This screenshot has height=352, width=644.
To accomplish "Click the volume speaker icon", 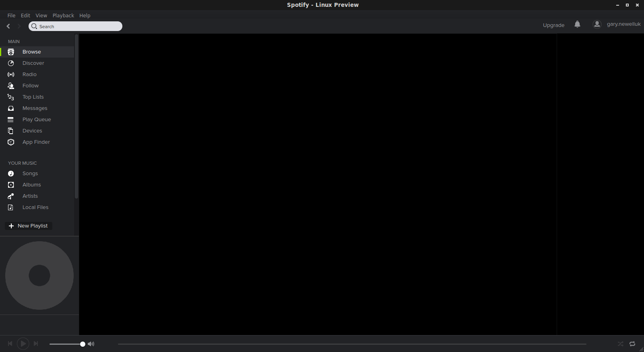I will click(x=91, y=344).
